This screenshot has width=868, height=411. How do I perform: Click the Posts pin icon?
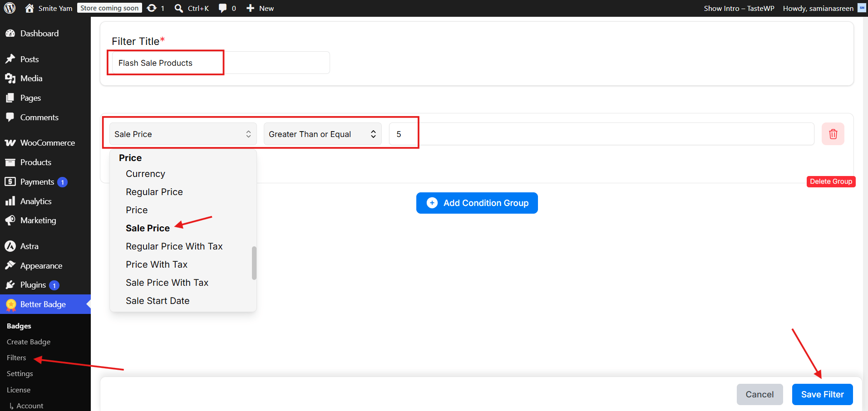tap(10, 59)
